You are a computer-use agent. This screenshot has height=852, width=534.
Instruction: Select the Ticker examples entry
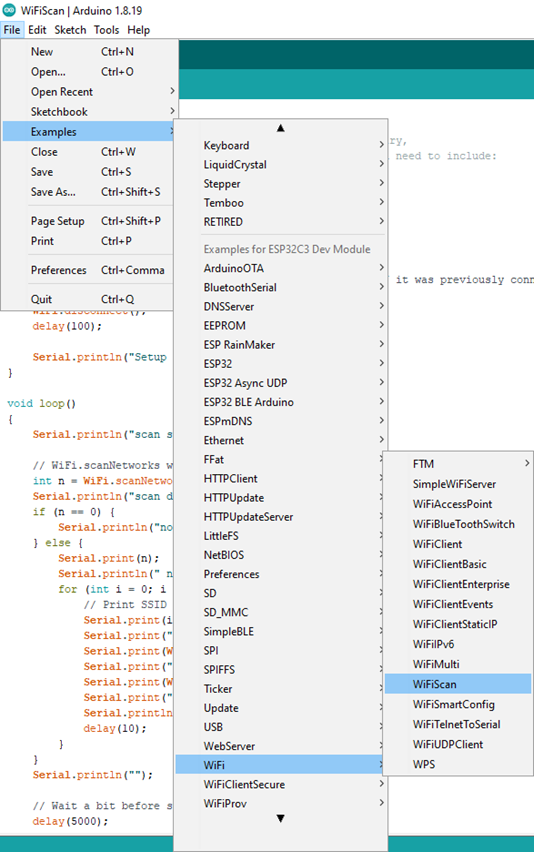pyautogui.click(x=280, y=688)
